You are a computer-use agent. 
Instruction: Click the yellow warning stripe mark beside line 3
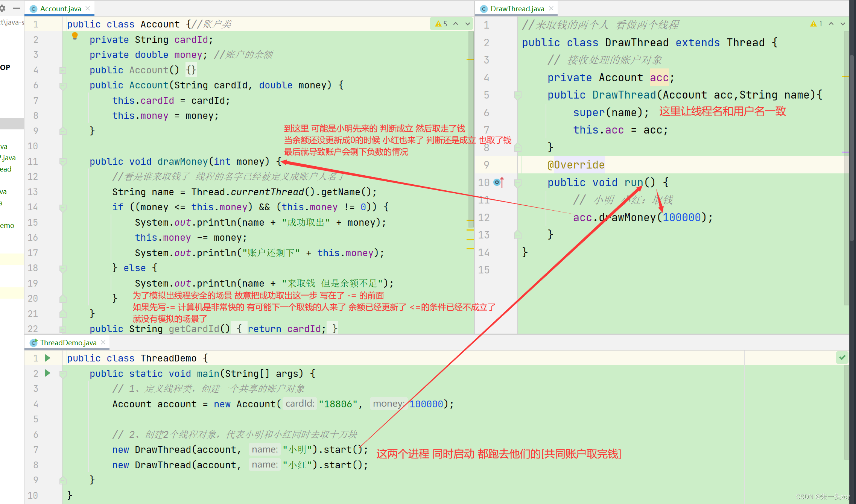click(470, 59)
